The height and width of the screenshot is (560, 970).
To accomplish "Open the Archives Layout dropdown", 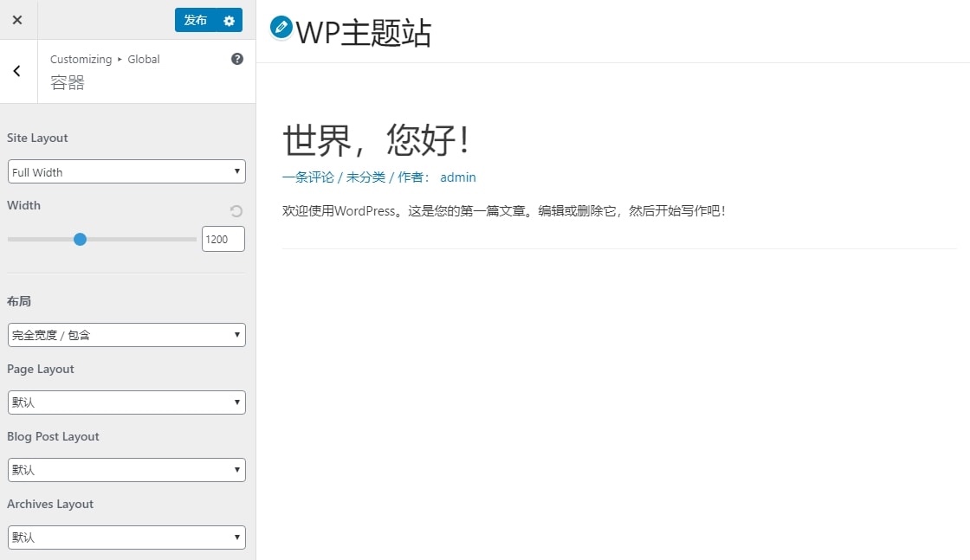I will click(126, 537).
